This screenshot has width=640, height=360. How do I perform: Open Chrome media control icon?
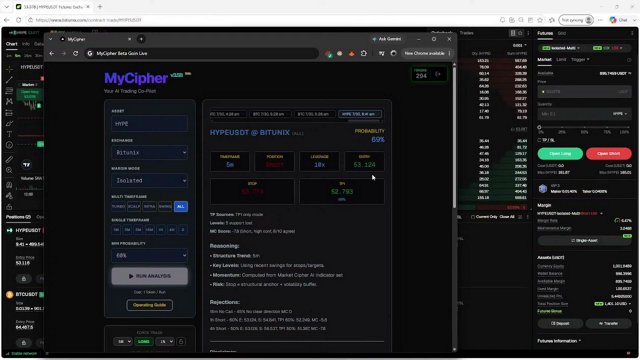pos(381,53)
